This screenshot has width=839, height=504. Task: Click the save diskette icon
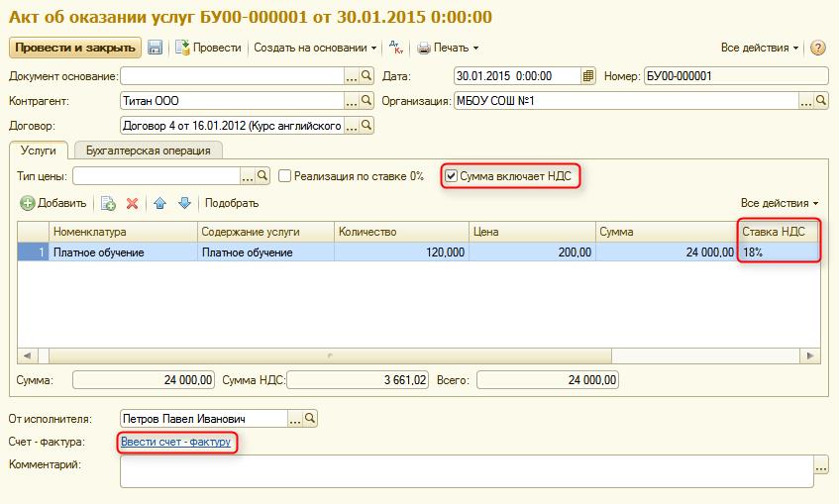click(x=155, y=48)
